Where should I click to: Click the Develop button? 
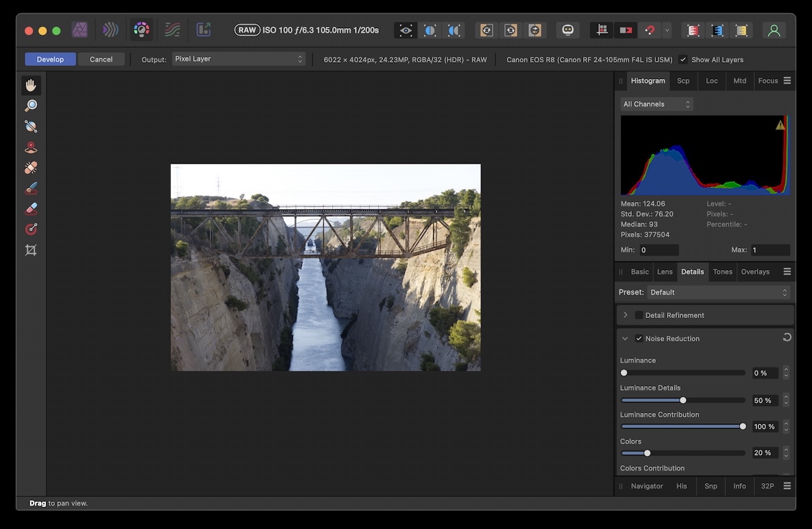pos(50,60)
